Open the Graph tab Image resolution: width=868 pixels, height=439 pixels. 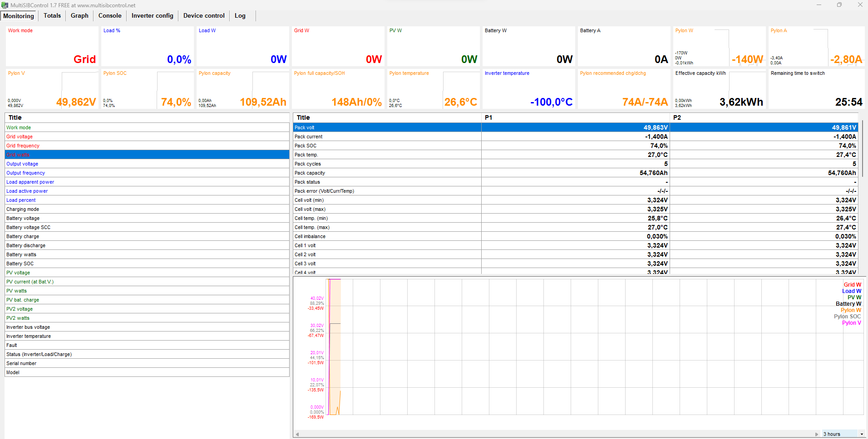79,16
